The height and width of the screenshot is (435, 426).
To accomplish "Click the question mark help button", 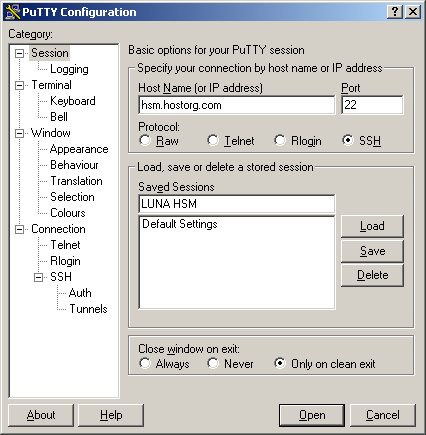I will tap(395, 12).
